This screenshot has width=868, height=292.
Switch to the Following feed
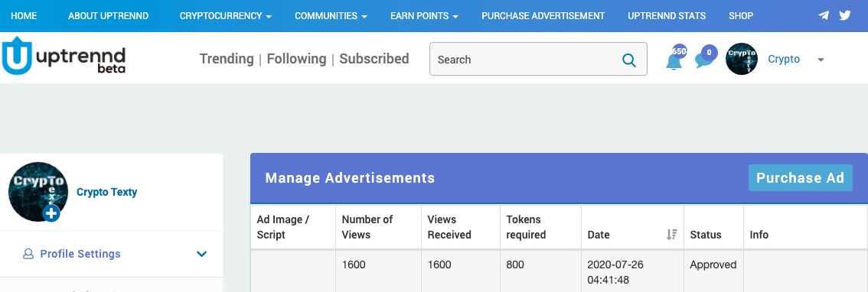[297, 59]
